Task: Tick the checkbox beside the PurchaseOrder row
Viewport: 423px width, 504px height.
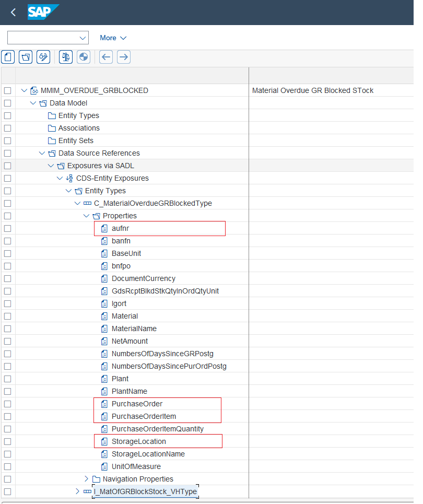Action: [8, 404]
